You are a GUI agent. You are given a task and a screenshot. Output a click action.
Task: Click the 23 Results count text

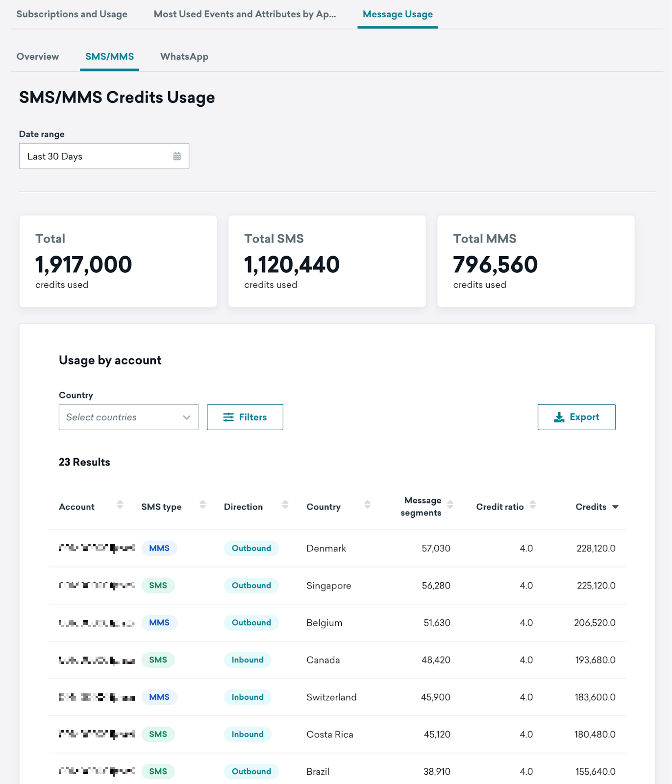pyautogui.click(x=84, y=462)
